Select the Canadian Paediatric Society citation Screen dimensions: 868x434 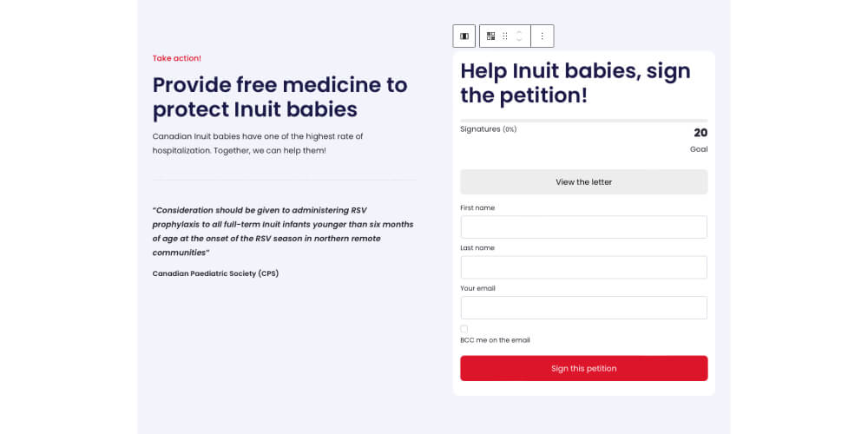point(215,273)
